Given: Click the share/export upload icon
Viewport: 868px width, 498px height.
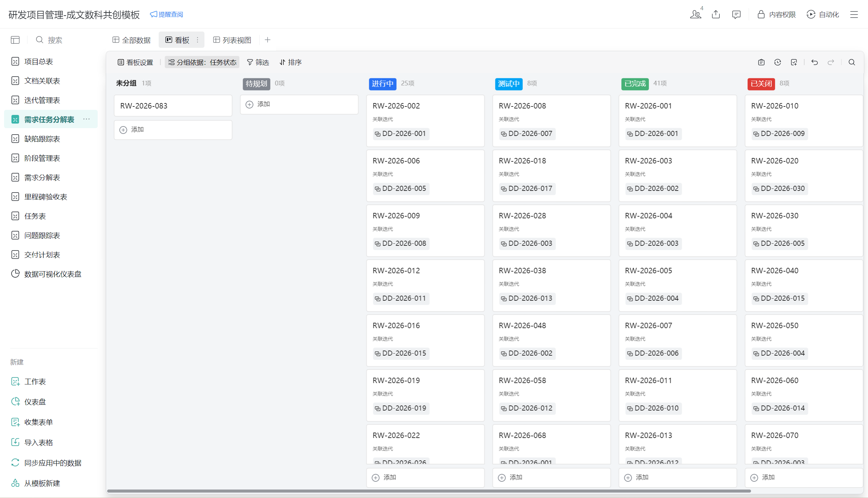Looking at the screenshot, I should 716,14.
